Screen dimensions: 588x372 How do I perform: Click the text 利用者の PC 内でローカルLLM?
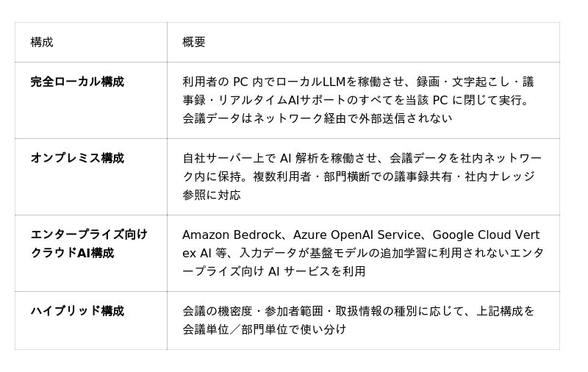click(264, 82)
